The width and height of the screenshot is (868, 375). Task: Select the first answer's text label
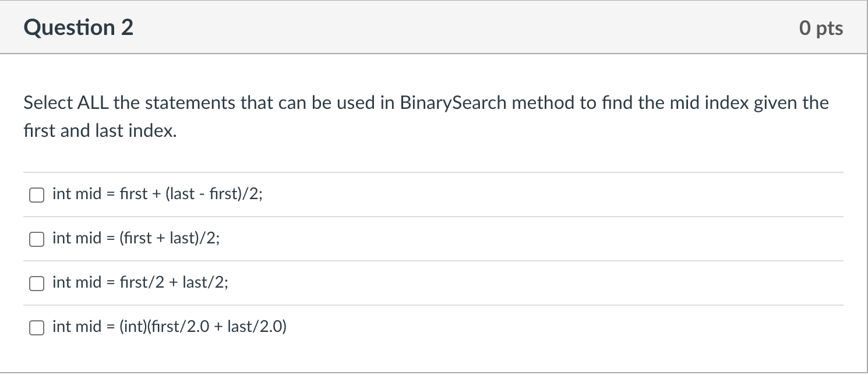[x=157, y=193]
